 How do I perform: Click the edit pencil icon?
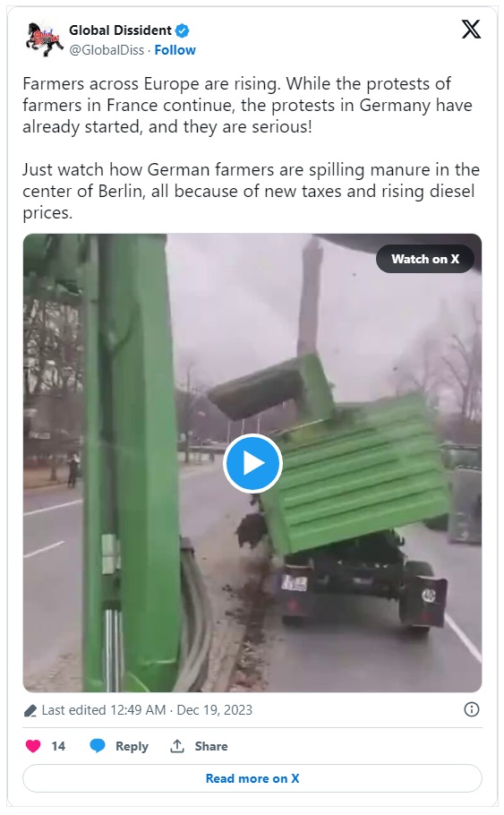click(x=30, y=710)
